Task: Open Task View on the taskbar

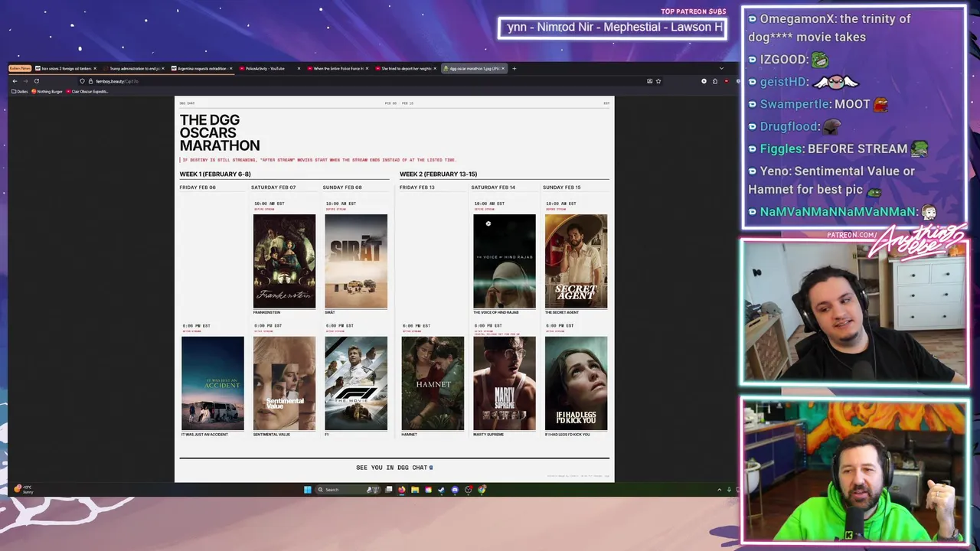Action: [x=389, y=490]
